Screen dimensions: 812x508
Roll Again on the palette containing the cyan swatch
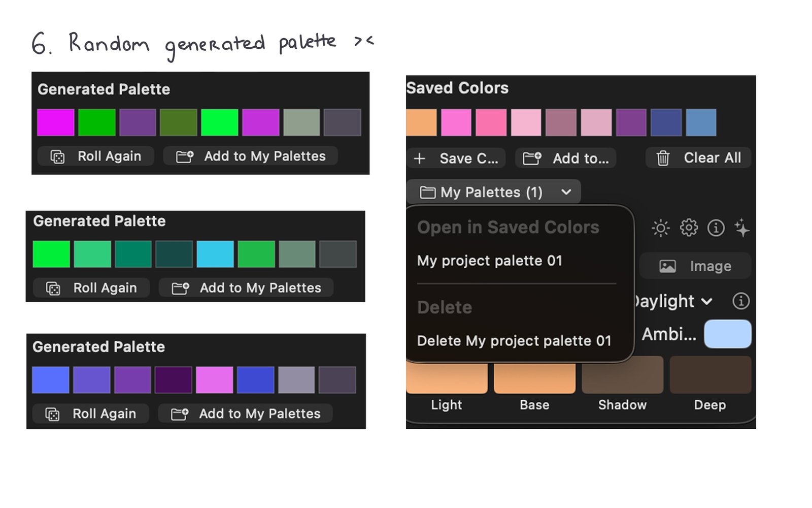[91, 288]
